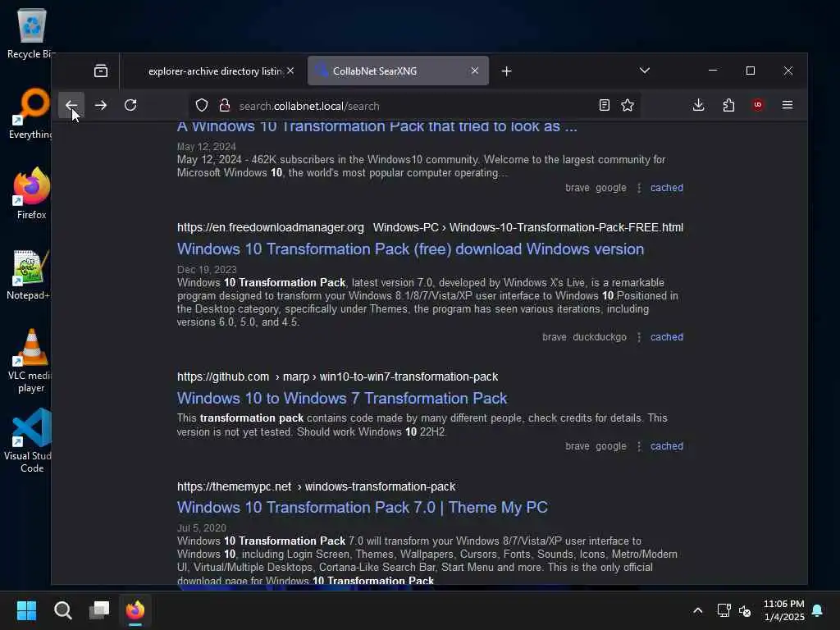Click the en.freedownloadmanager.org URL line
The width and height of the screenshot is (840, 630).
(430, 228)
